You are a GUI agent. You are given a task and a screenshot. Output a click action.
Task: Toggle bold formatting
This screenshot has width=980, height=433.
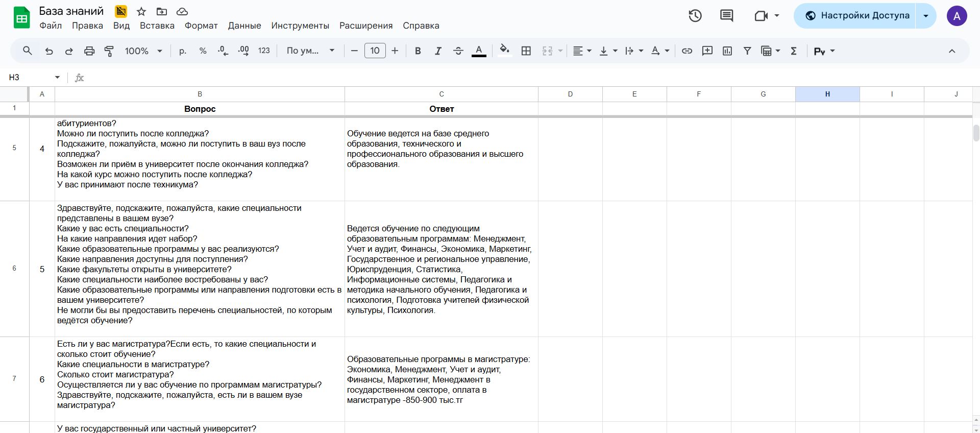pyautogui.click(x=418, y=51)
